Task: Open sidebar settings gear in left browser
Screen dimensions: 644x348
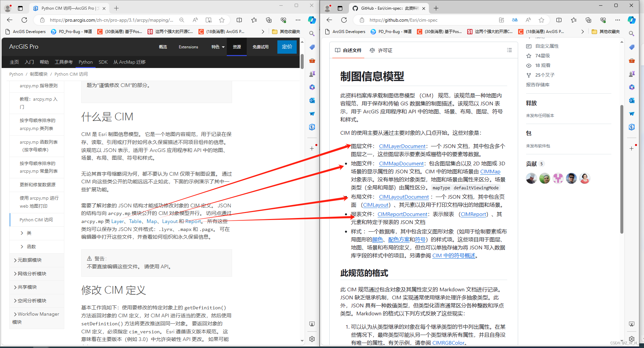Action: tap(312, 339)
